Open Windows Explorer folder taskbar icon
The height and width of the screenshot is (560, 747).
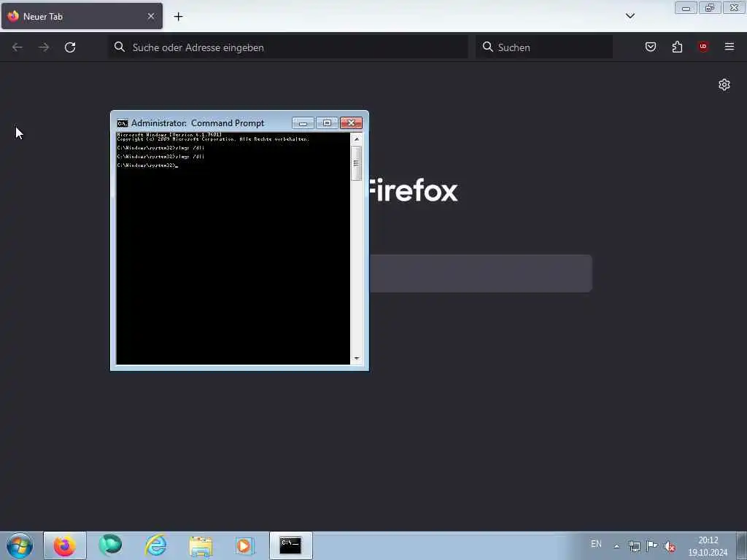point(201,545)
